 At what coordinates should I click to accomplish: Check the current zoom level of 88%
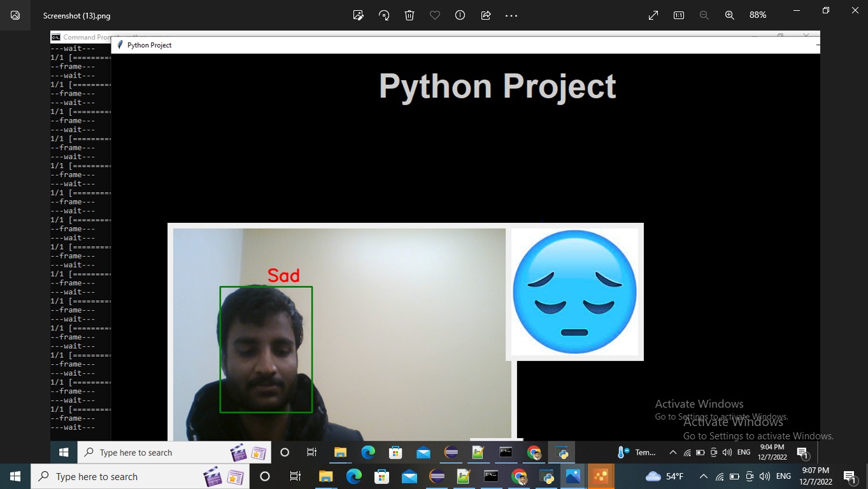tap(758, 15)
